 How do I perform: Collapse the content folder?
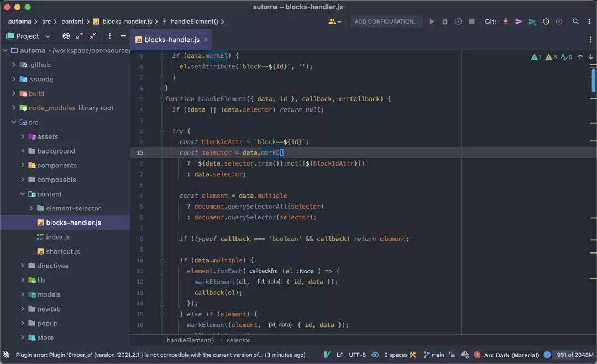coord(23,194)
